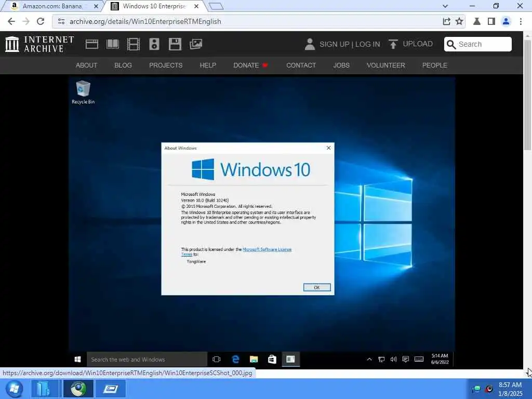Click the address bar URL
The height and width of the screenshot is (399, 532).
(145, 21)
